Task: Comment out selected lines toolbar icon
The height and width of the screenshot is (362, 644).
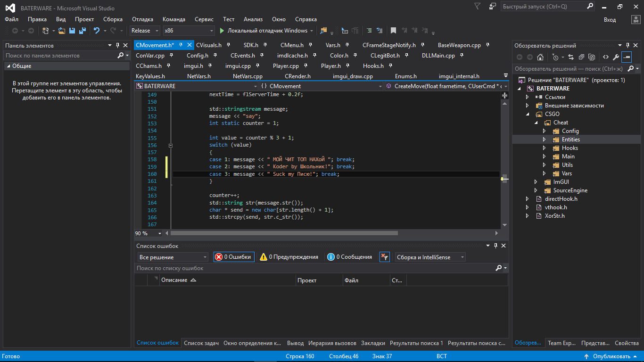Action: (369, 31)
